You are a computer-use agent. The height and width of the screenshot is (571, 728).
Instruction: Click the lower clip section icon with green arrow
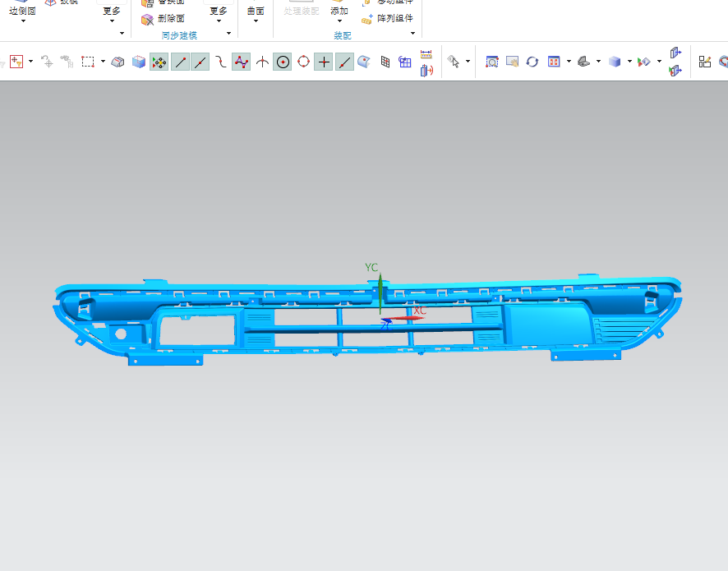pyautogui.click(x=675, y=71)
